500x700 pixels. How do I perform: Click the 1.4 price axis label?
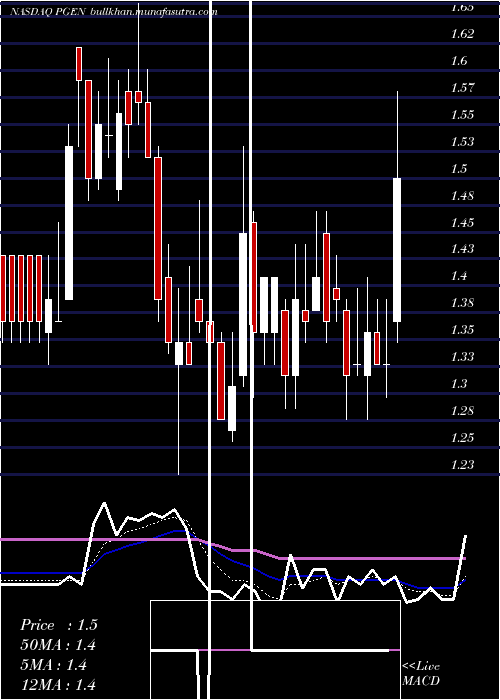pyautogui.click(x=459, y=276)
